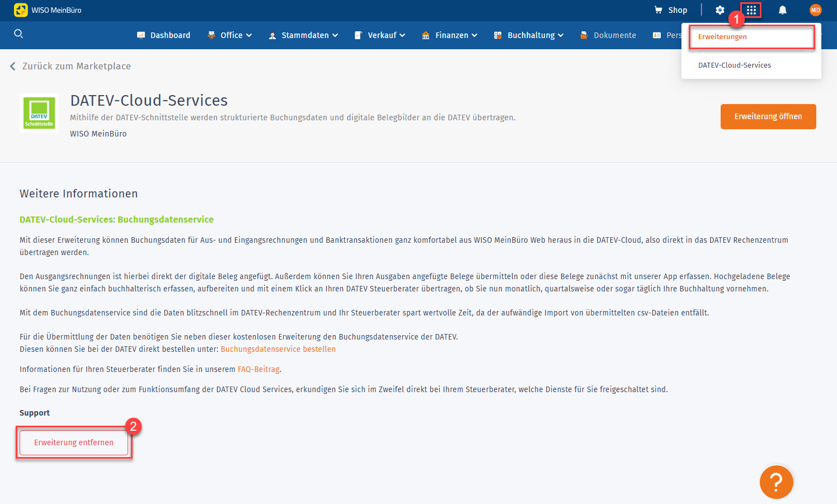Click the back chevron beside Zurück zum Marketplace
The width and height of the screenshot is (837, 504).
pos(13,66)
